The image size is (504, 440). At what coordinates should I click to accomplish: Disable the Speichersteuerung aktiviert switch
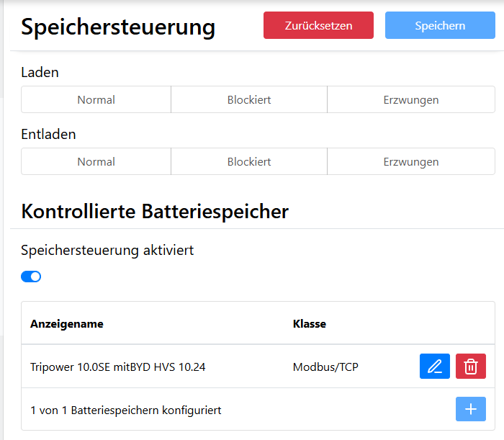(x=31, y=277)
